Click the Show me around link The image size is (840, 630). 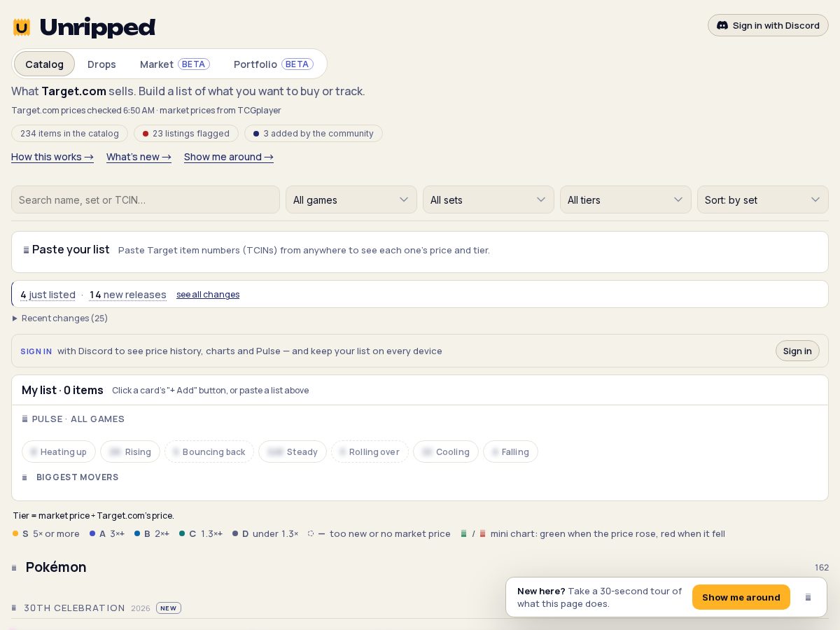click(x=229, y=157)
